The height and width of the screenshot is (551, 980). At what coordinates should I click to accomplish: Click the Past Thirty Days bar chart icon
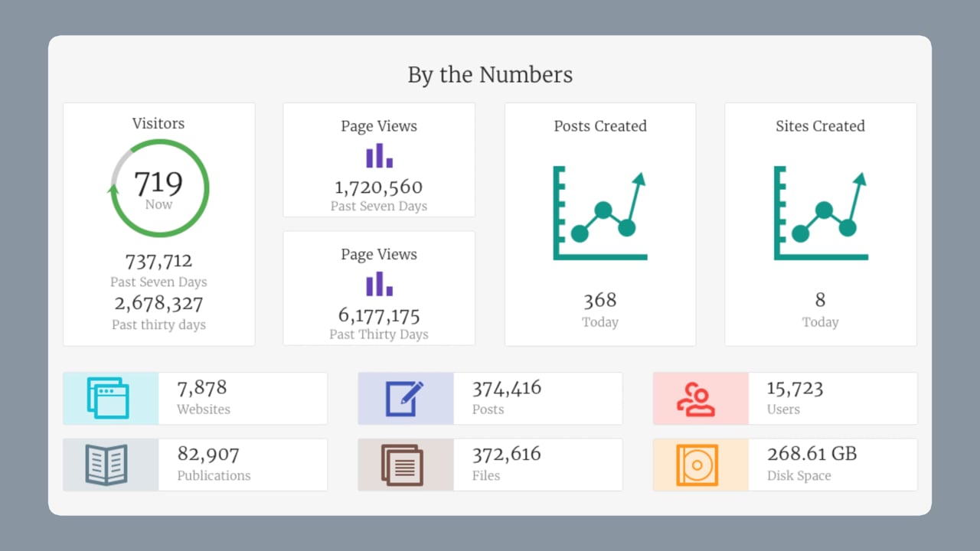379,284
